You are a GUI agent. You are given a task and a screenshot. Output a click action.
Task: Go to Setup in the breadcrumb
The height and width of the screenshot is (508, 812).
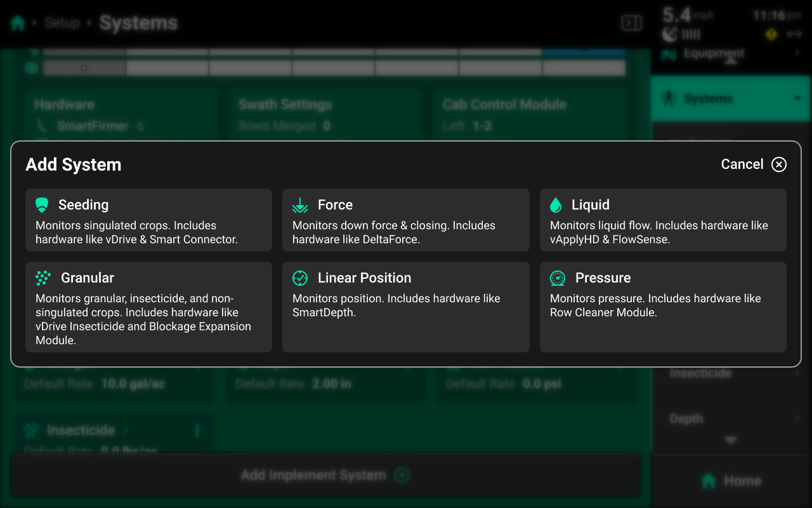click(x=62, y=23)
